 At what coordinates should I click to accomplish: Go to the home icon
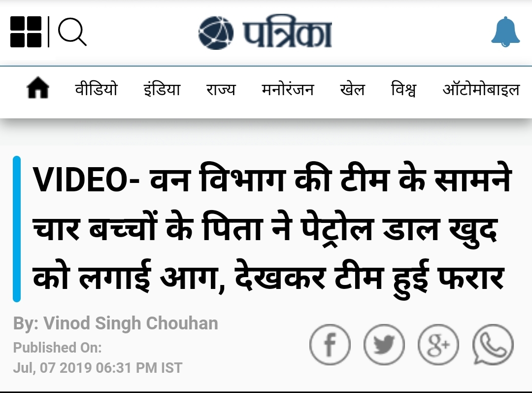[x=37, y=88]
